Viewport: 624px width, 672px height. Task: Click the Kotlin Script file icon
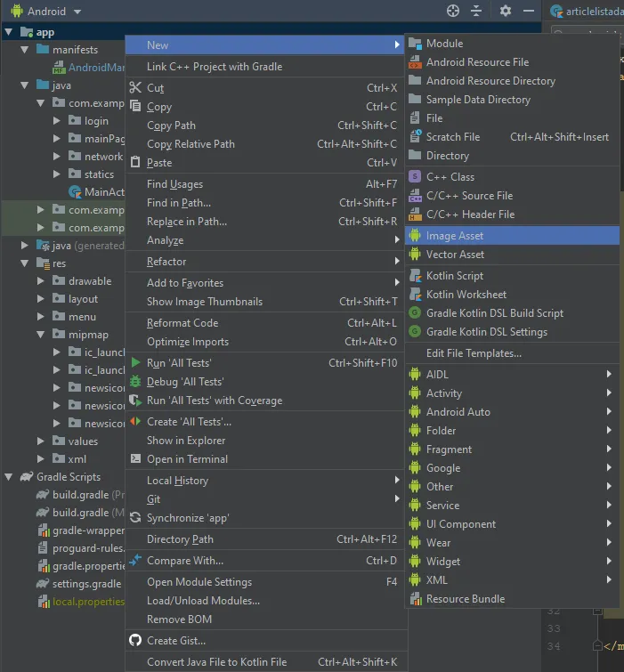pos(415,276)
